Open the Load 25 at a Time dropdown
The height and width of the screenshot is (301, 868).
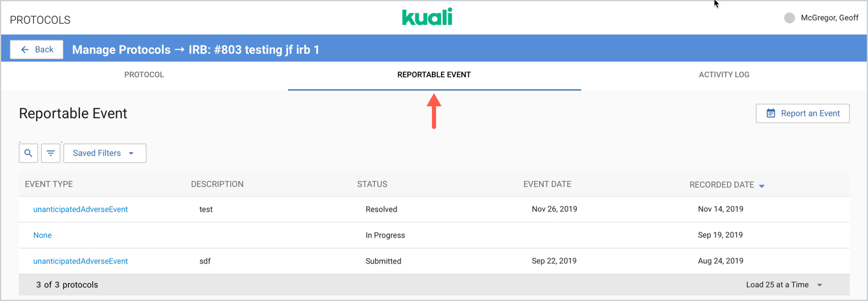click(784, 285)
